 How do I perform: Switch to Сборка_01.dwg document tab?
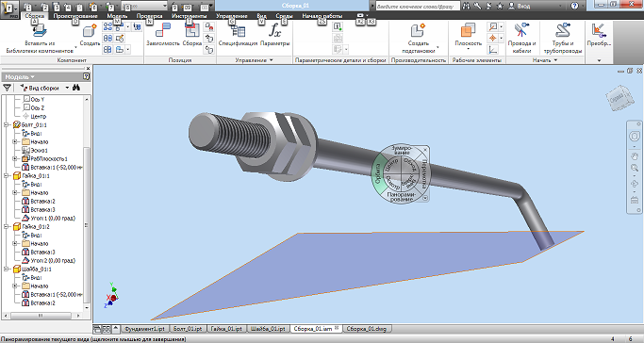coord(366,329)
